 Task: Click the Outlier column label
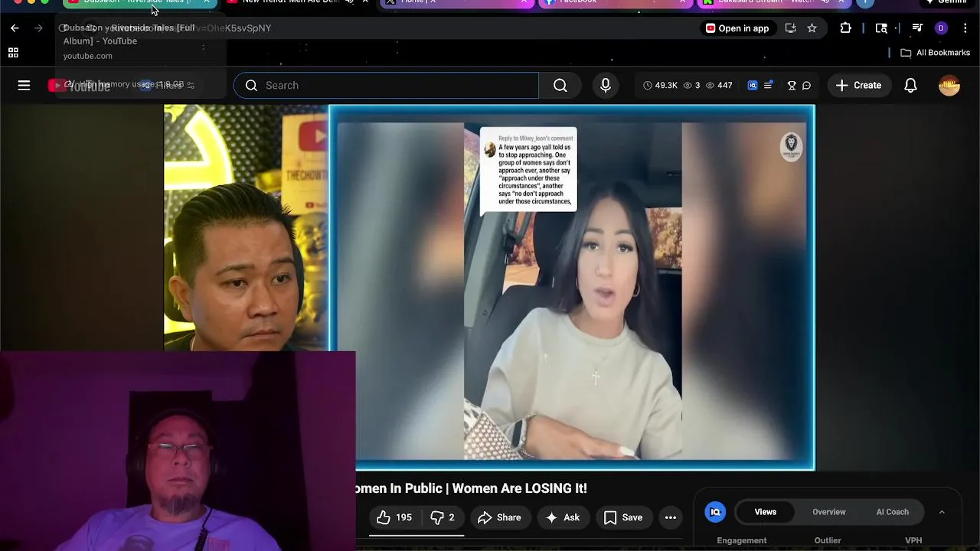point(828,540)
